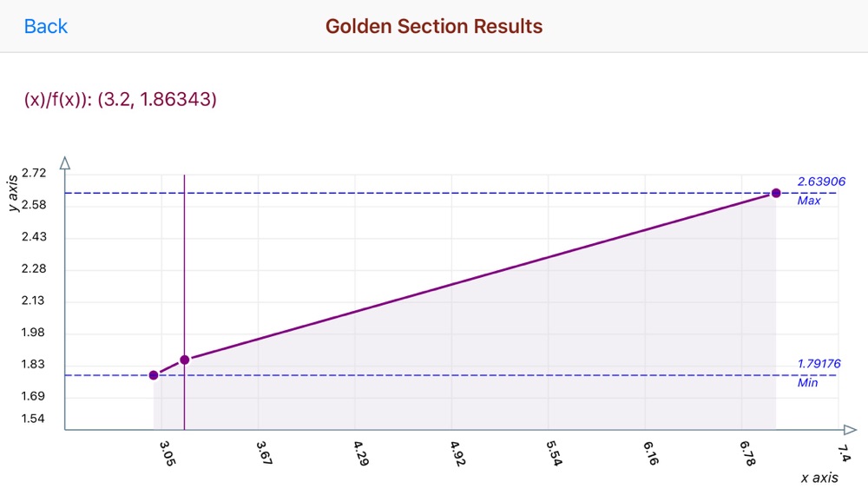Click the 6.78 x-axis tick label
Screen dimensions: 868x489
[747, 453]
